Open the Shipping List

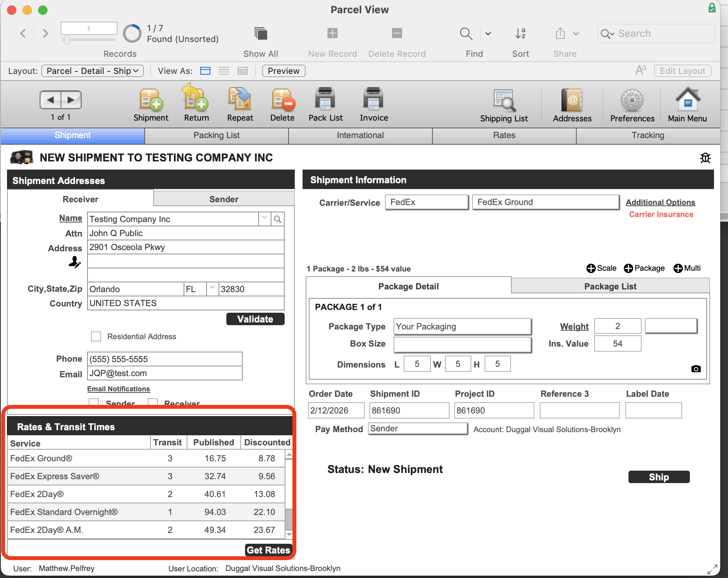coord(504,103)
